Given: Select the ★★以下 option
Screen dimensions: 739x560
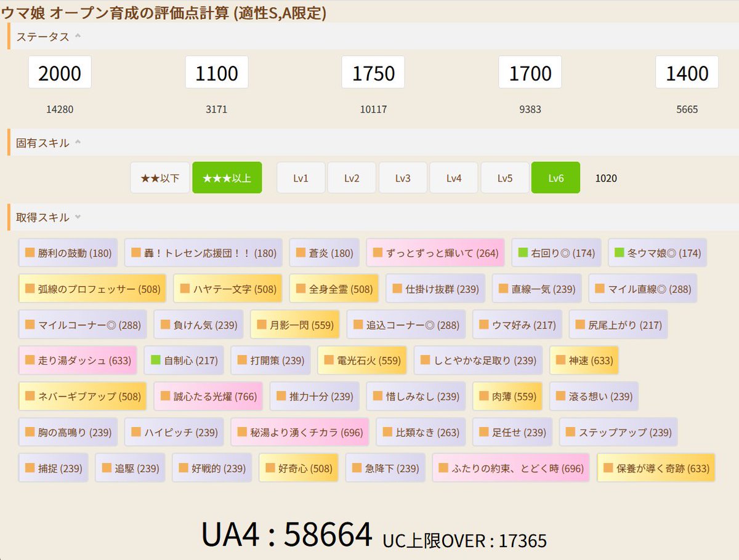Looking at the screenshot, I should point(160,178).
